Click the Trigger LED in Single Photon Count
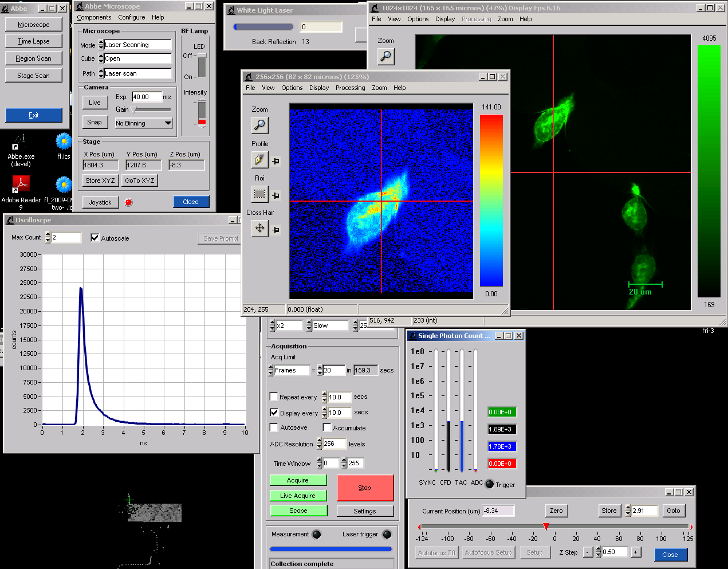 point(490,484)
